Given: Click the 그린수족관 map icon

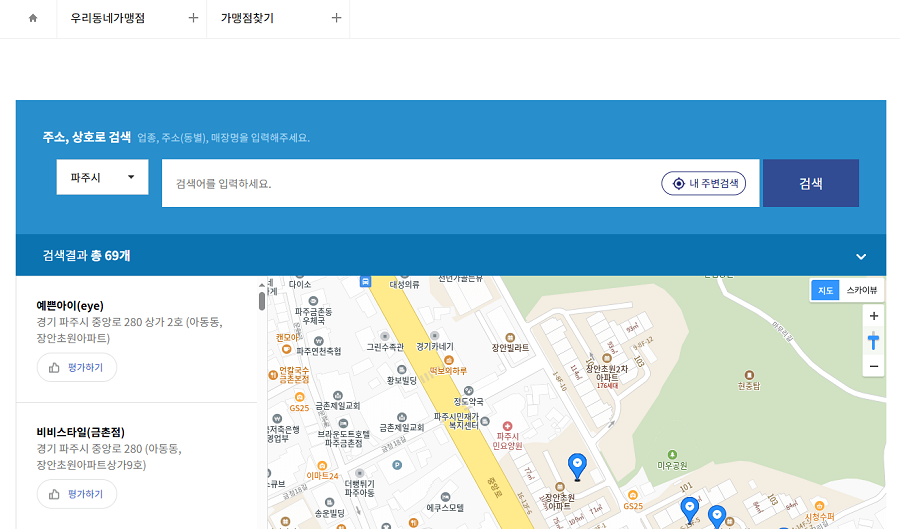Looking at the screenshot, I should click(385, 336).
